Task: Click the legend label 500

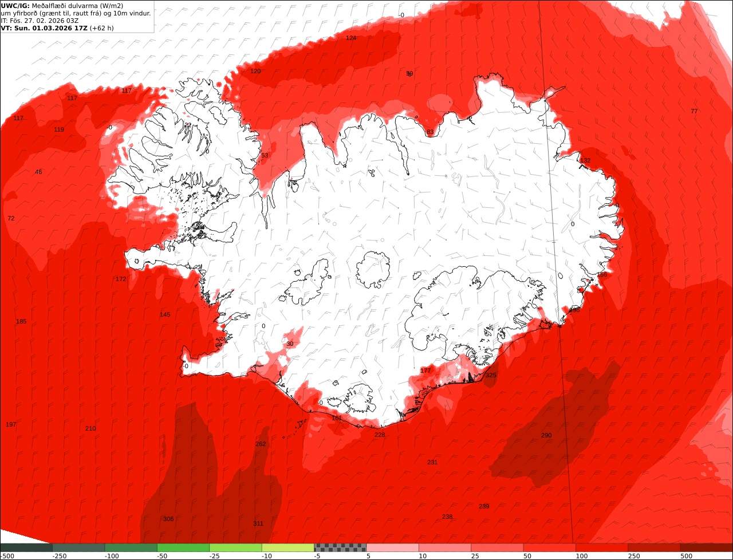Action: coord(686,556)
